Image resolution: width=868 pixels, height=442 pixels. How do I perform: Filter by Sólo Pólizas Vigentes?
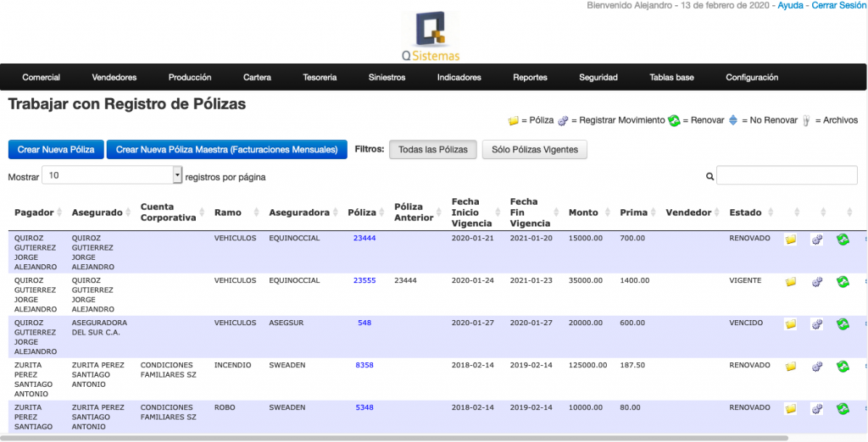pyautogui.click(x=535, y=149)
